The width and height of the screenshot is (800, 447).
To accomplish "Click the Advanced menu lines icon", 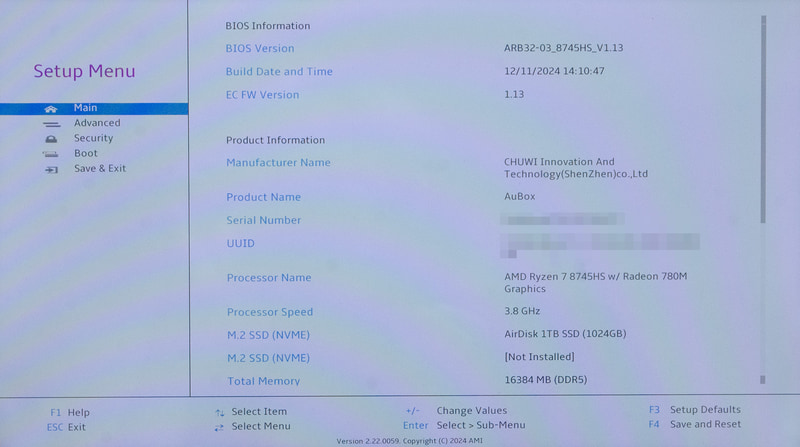I will [52, 124].
